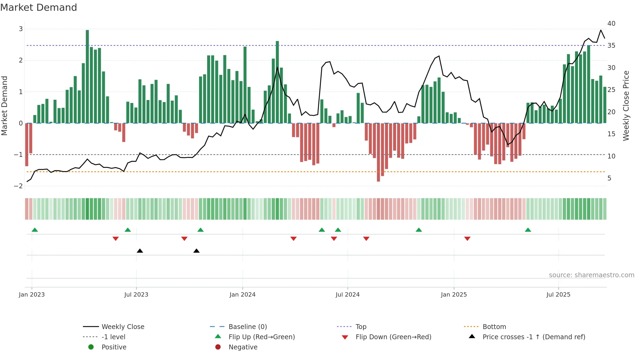The width and height of the screenshot is (644, 362).
Task: Click the Jul 2023 x-axis label
Action: 136,294
